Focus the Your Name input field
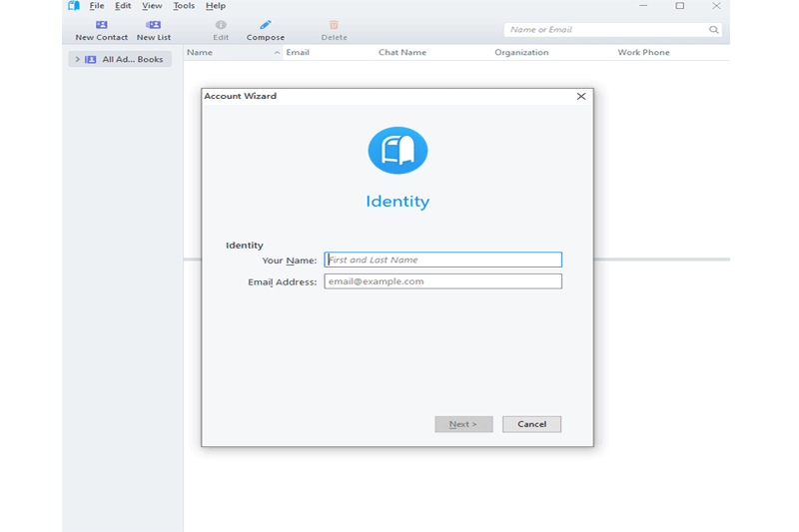The height and width of the screenshot is (532, 799). [x=442, y=260]
